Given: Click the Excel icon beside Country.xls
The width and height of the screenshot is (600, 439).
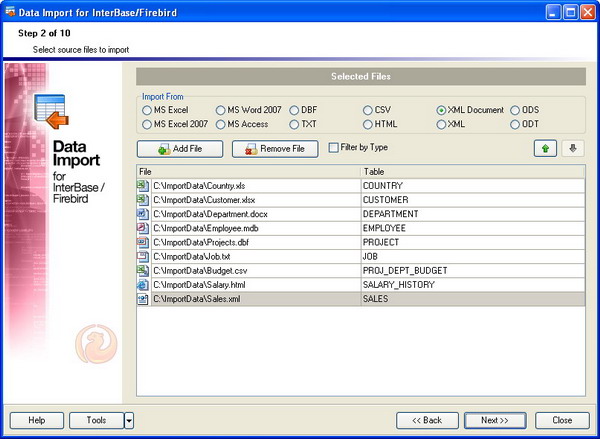Looking at the screenshot, I should pyautogui.click(x=143, y=186).
